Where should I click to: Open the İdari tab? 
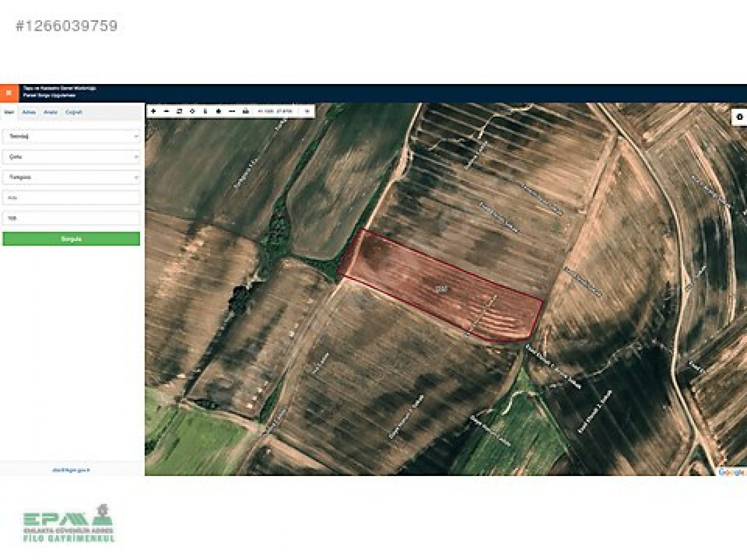[x=10, y=113]
